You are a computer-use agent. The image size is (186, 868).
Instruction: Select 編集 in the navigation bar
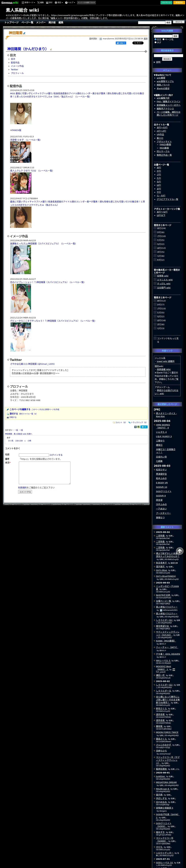pyautogui.click(x=61, y=23)
